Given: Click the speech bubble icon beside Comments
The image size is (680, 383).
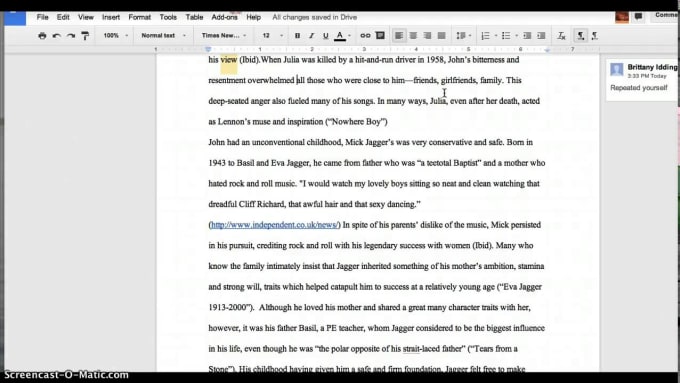Looking at the screenshot, I should [x=638, y=16].
